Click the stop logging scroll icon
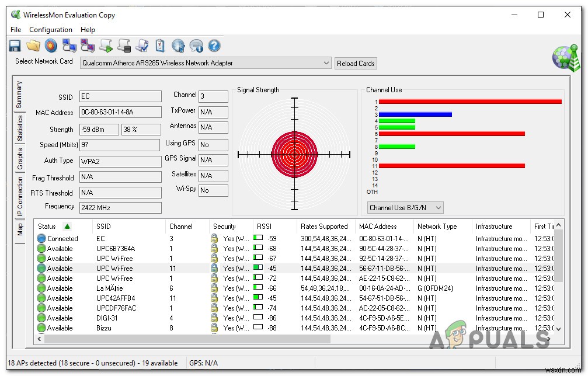 [124, 45]
